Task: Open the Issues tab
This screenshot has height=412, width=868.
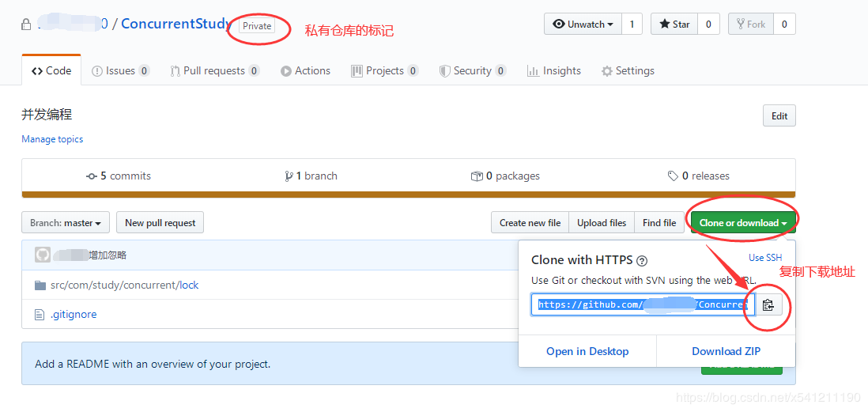Action: click(120, 71)
